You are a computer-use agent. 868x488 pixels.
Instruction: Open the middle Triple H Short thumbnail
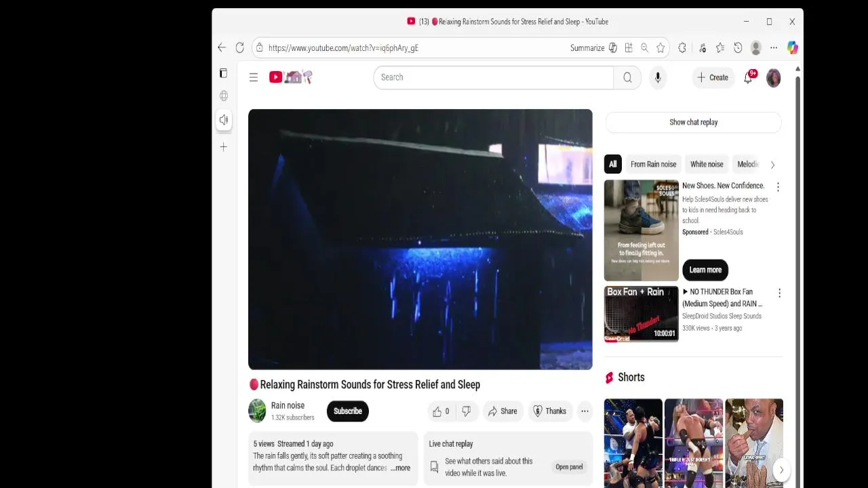pyautogui.click(x=693, y=443)
